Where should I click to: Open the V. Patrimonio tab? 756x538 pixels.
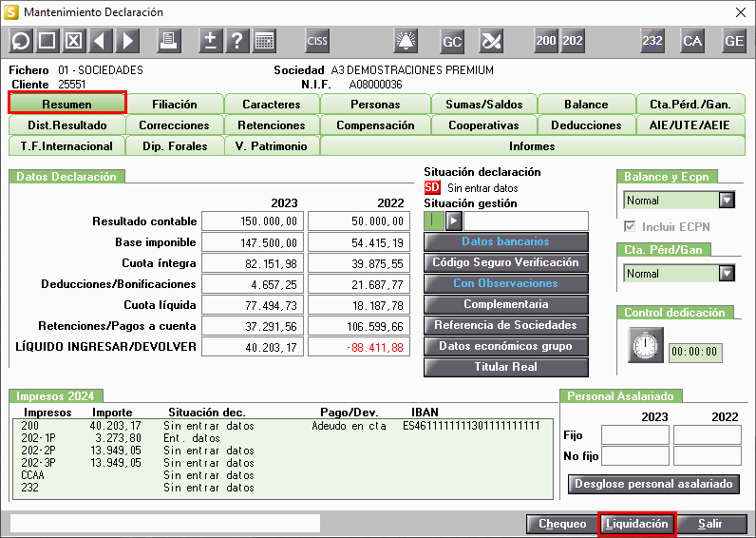coord(272,145)
